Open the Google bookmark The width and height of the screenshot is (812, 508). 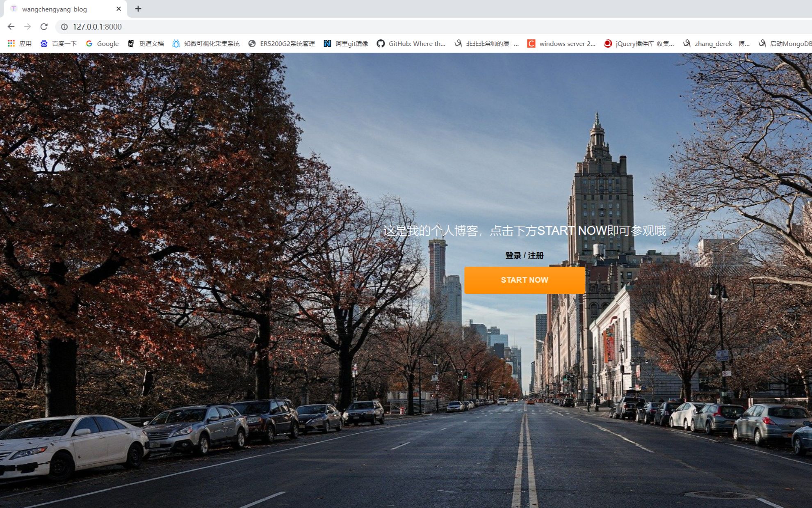coord(102,43)
